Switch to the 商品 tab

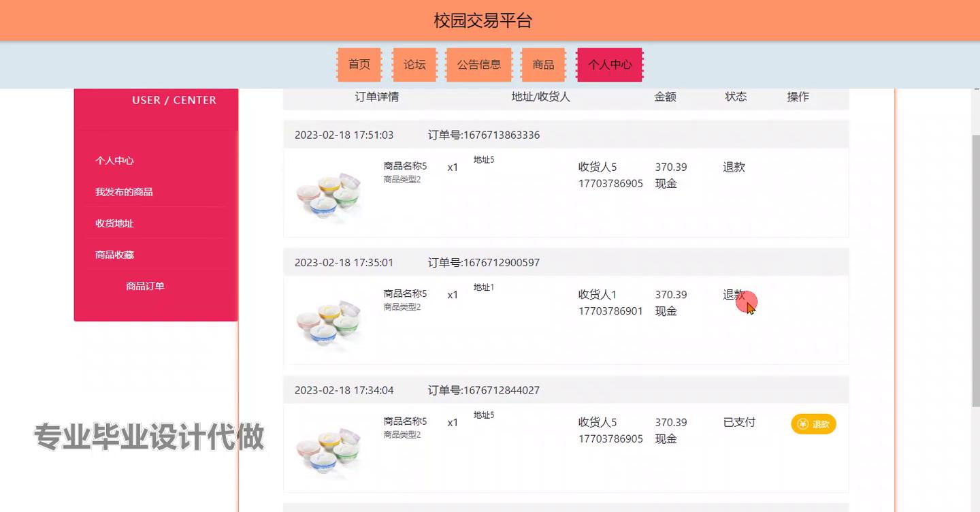point(543,65)
